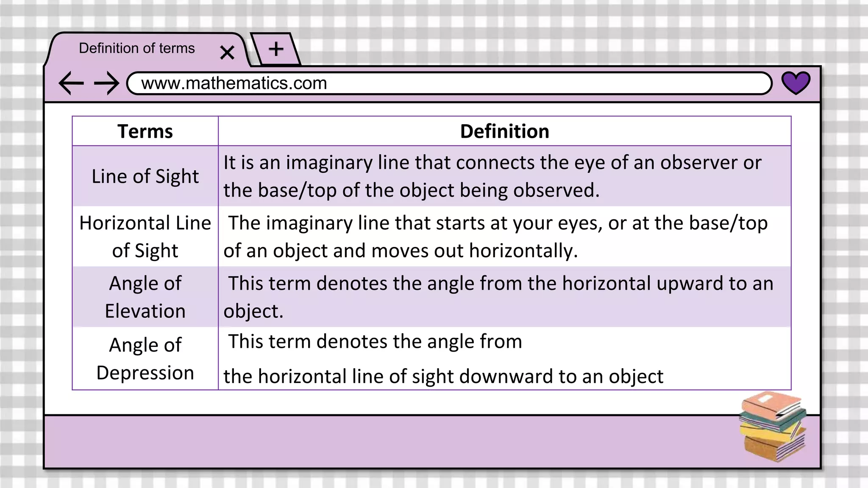
Task: Click the Horizontal Line of Sight definition
Action: 495,236
